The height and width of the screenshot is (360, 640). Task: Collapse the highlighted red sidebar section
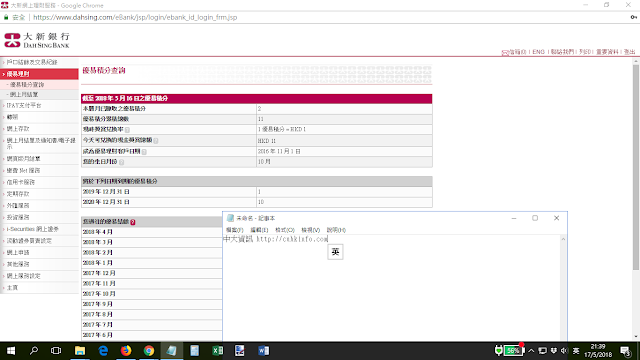tap(39, 74)
